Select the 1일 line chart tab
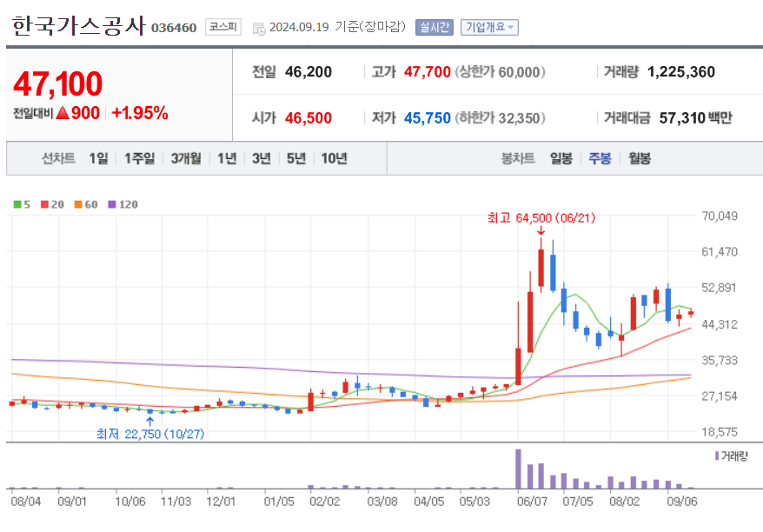 [99, 158]
